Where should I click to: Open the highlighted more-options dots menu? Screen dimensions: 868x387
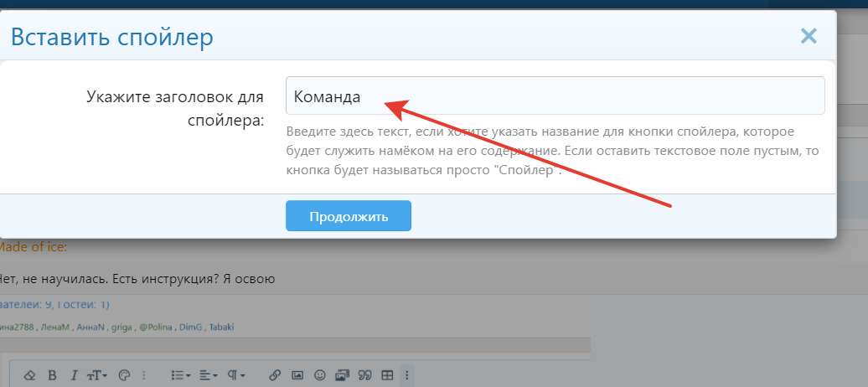point(407,375)
